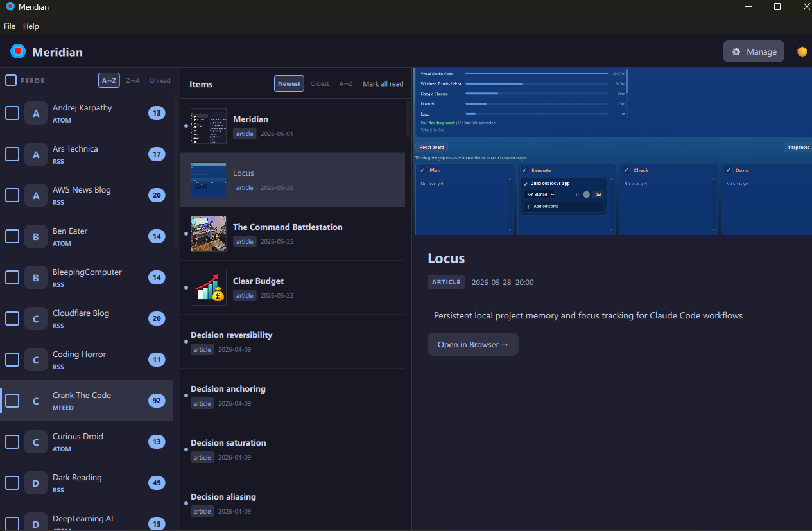Click Cloudflare Blog feed avatar icon

click(36, 319)
